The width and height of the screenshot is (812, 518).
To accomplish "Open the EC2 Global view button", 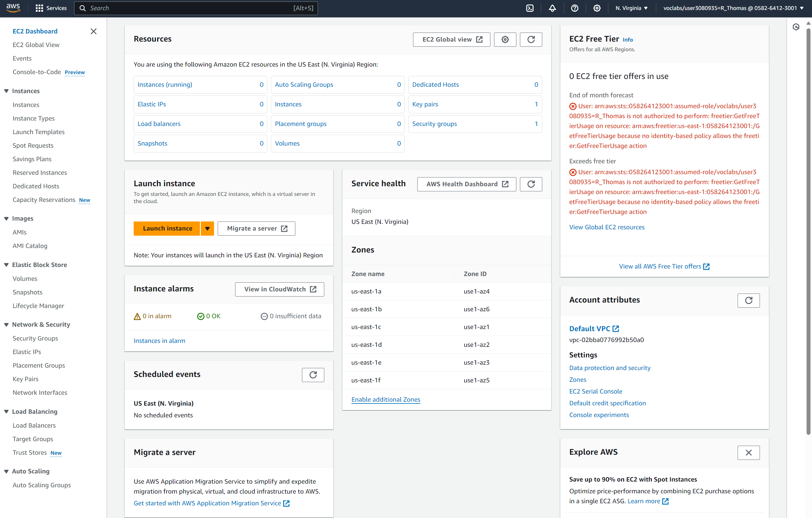I will click(452, 39).
